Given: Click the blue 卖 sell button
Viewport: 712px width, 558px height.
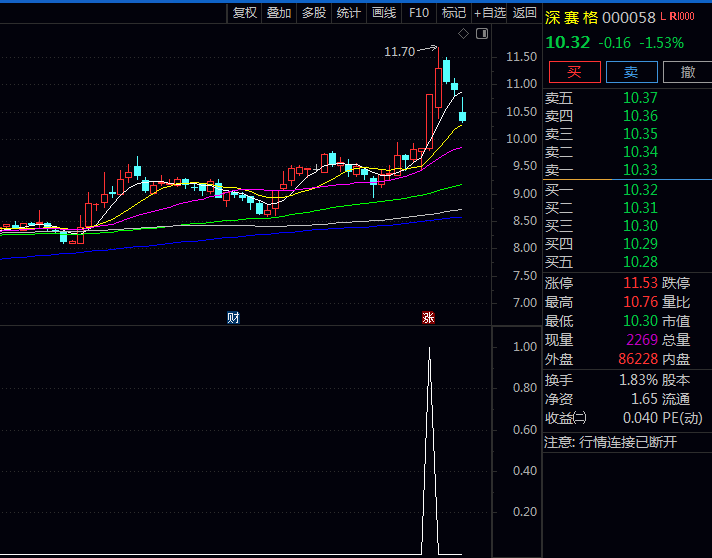Looking at the screenshot, I should pyautogui.click(x=631, y=71).
